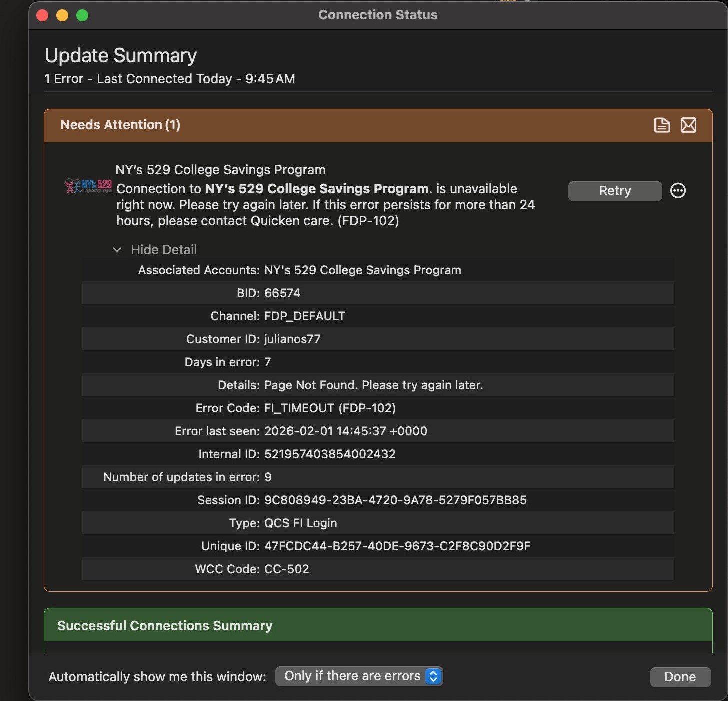Screen dimensions: 728x701
Task: Close the Connection Status window
Action: (x=43, y=15)
